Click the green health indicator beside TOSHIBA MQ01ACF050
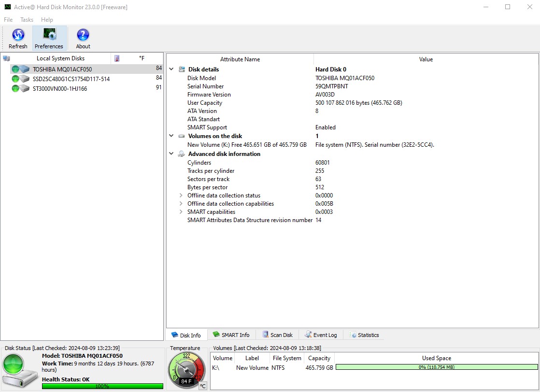The height and width of the screenshot is (392, 540). pyautogui.click(x=15, y=69)
